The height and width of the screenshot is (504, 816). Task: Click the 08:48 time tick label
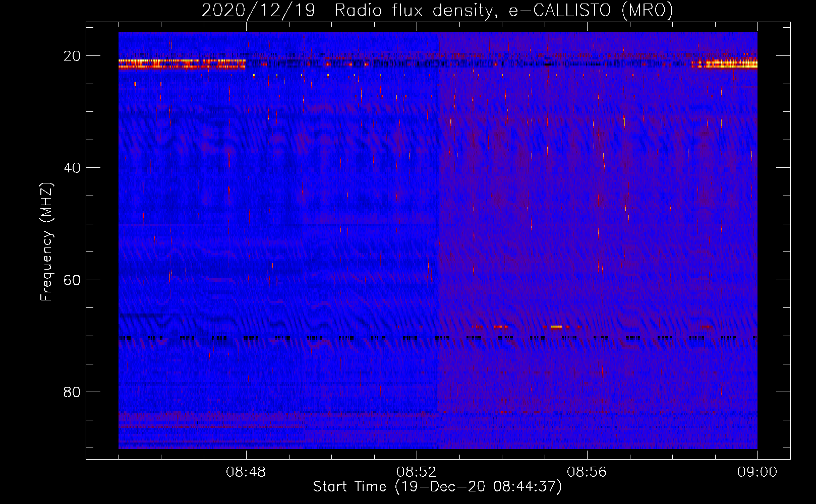(x=246, y=472)
